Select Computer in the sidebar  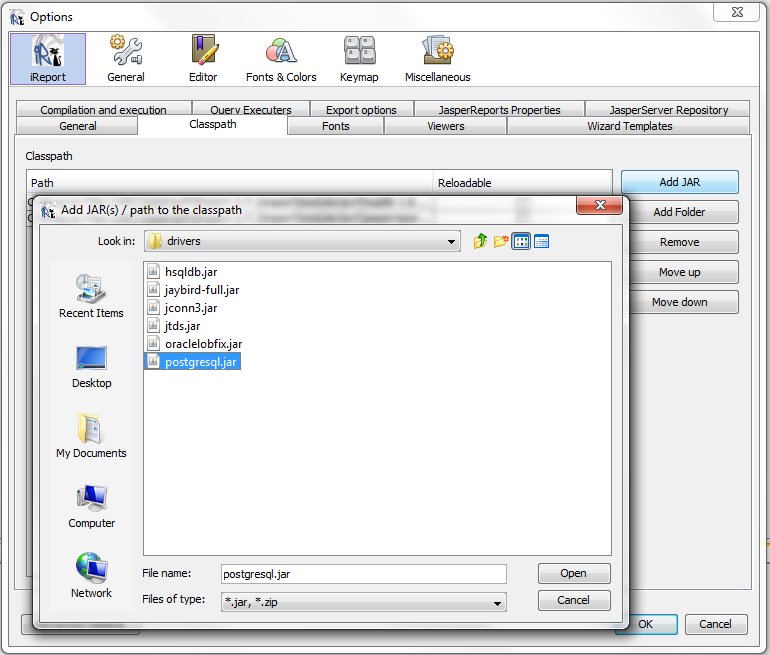tap(91, 506)
